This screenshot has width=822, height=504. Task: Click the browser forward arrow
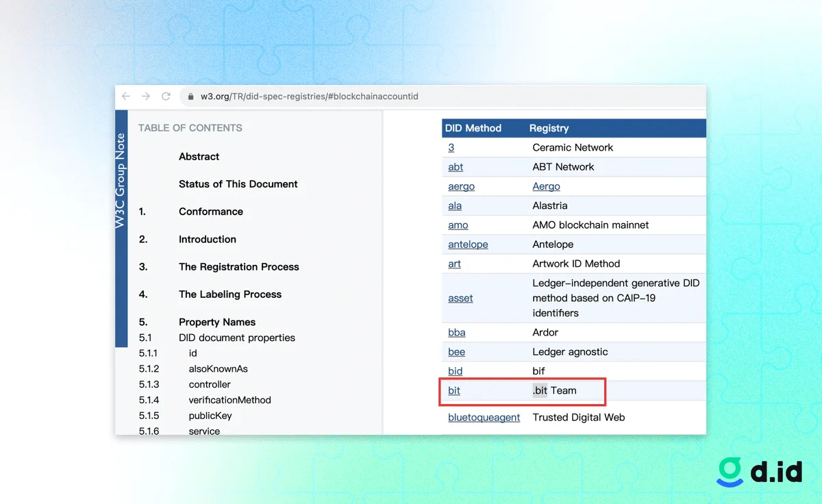[x=146, y=97]
